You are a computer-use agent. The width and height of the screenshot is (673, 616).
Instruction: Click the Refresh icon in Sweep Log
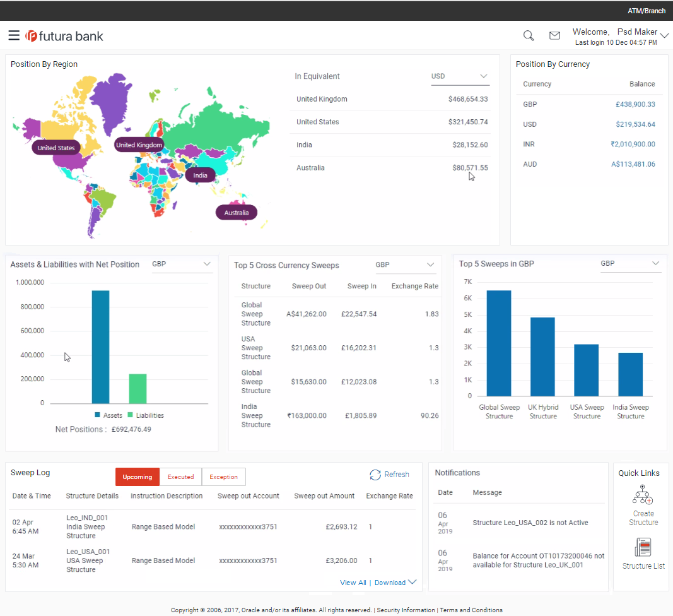pos(375,475)
